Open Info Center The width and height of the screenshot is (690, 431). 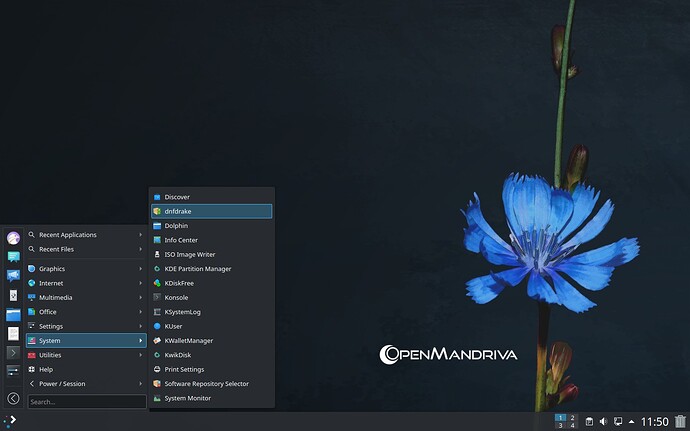(212, 240)
